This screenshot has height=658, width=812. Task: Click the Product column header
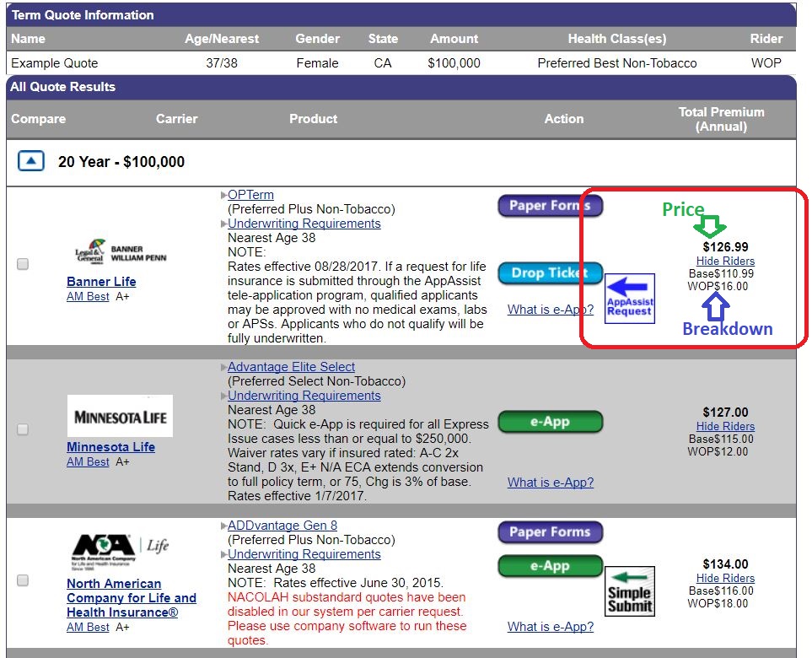[314, 119]
